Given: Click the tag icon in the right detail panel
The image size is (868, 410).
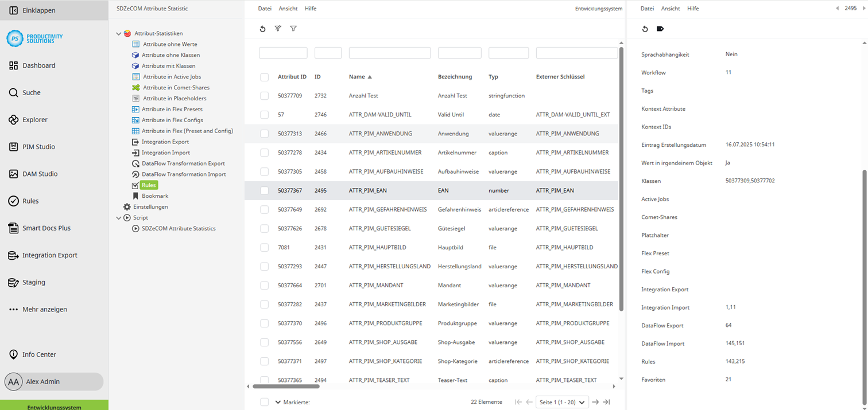Looking at the screenshot, I should (660, 29).
